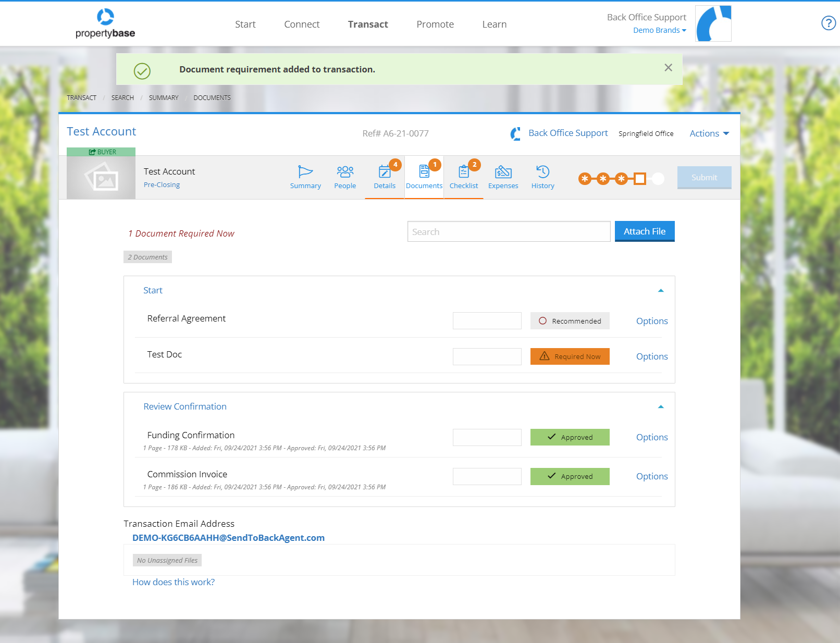This screenshot has width=840, height=643.
Task: Open the Checklist icon with badge 2
Action: (464, 172)
